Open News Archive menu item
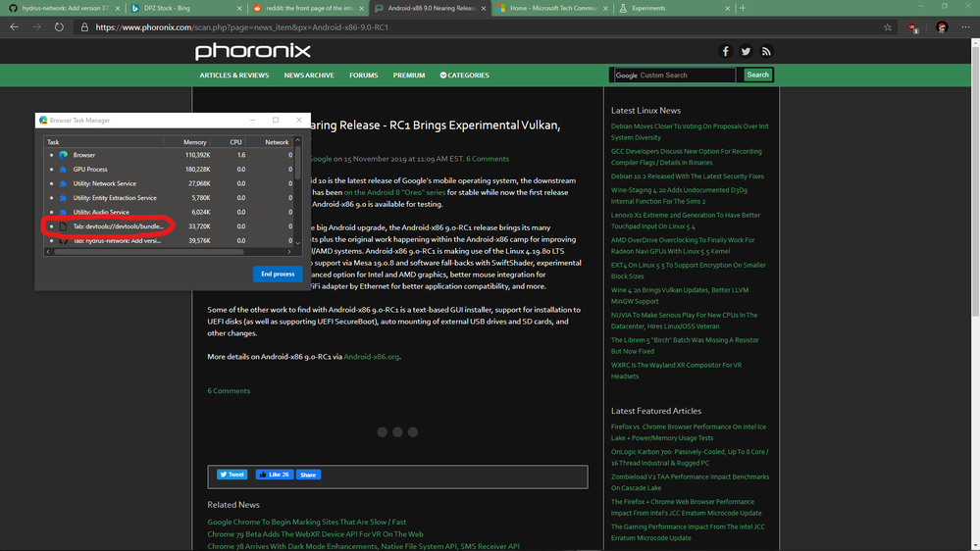 point(309,75)
